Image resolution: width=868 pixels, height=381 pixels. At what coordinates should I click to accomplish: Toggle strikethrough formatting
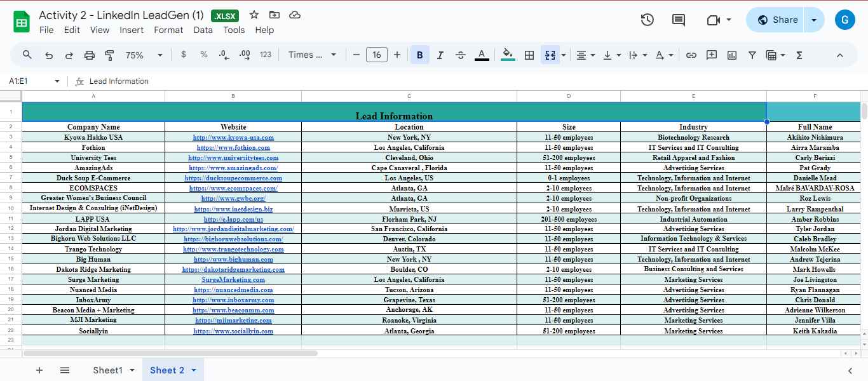pyautogui.click(x=461, y=55)
